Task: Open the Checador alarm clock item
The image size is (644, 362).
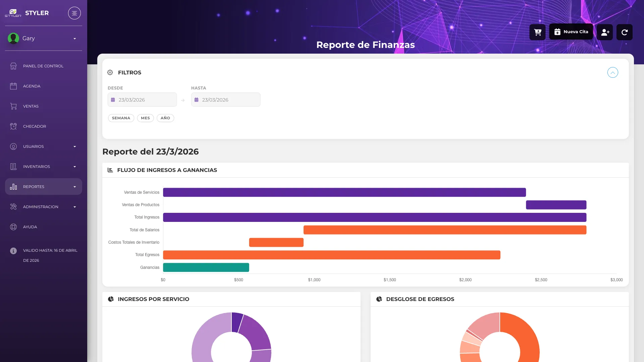Action: [x=44, y=126]
